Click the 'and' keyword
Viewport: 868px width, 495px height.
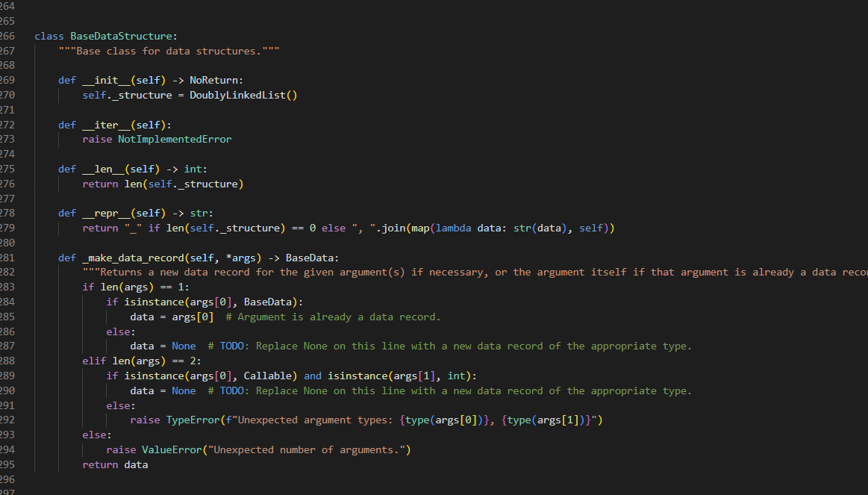(313, 376)
